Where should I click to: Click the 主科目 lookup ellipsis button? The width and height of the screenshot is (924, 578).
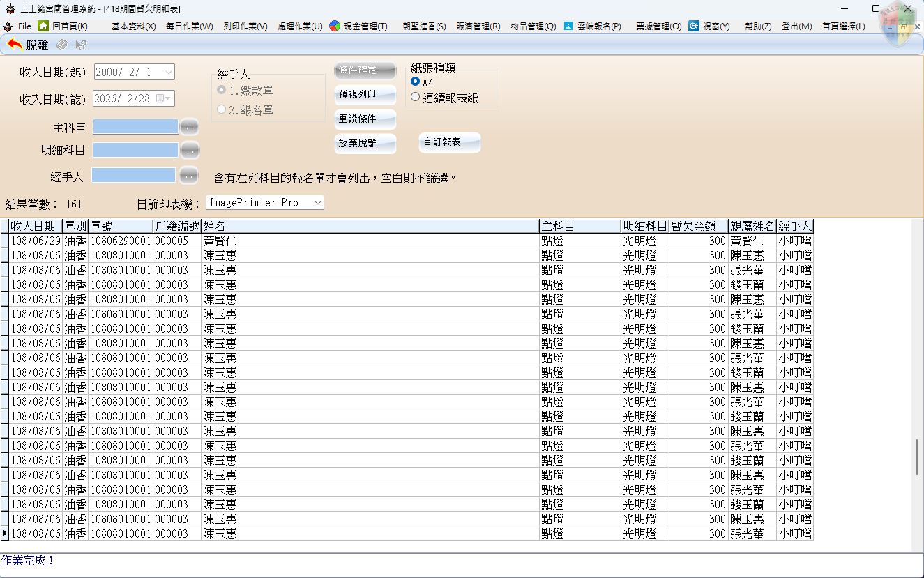tap(189, 128)
